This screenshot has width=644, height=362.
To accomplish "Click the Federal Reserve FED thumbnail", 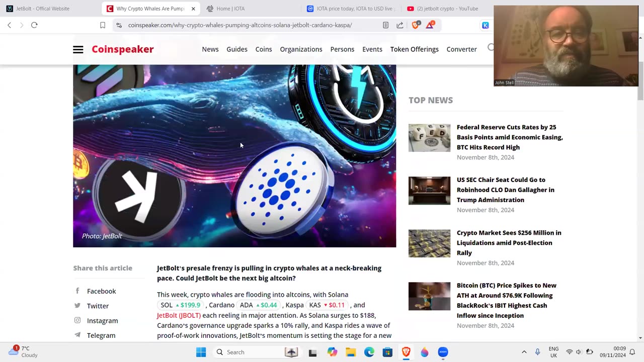I will click(429, 138).
